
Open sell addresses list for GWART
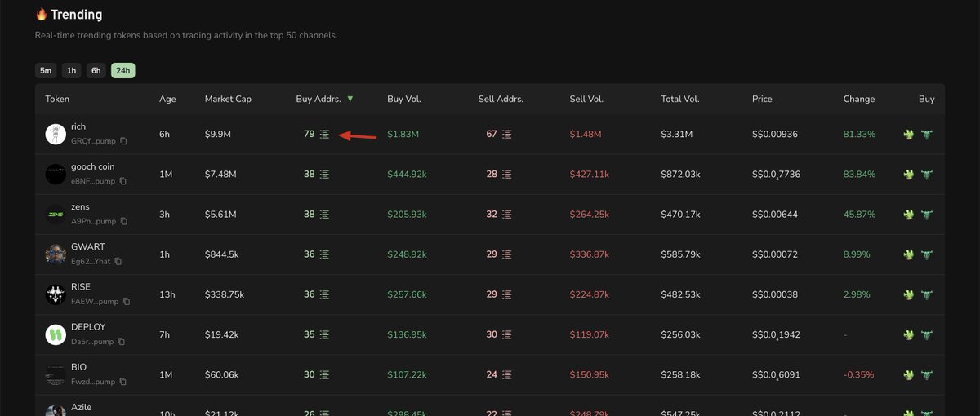click(x=507, y=254)
